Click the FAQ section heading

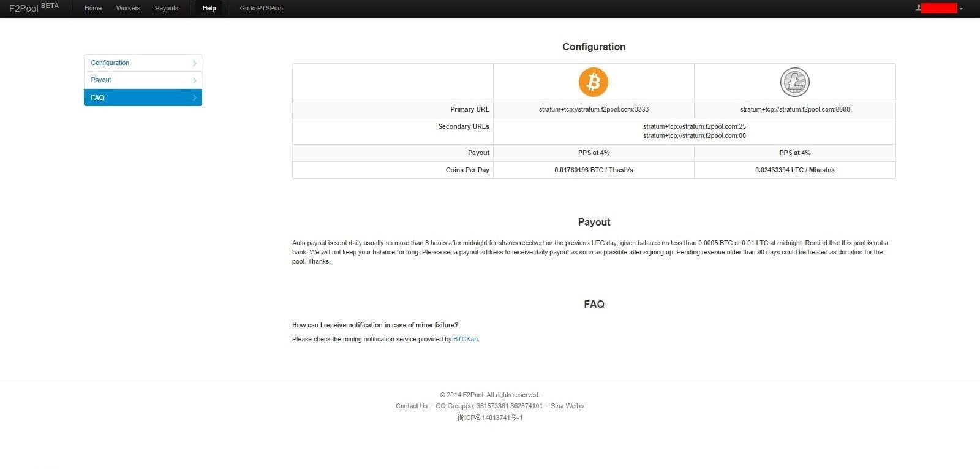(x=594, y=304)
